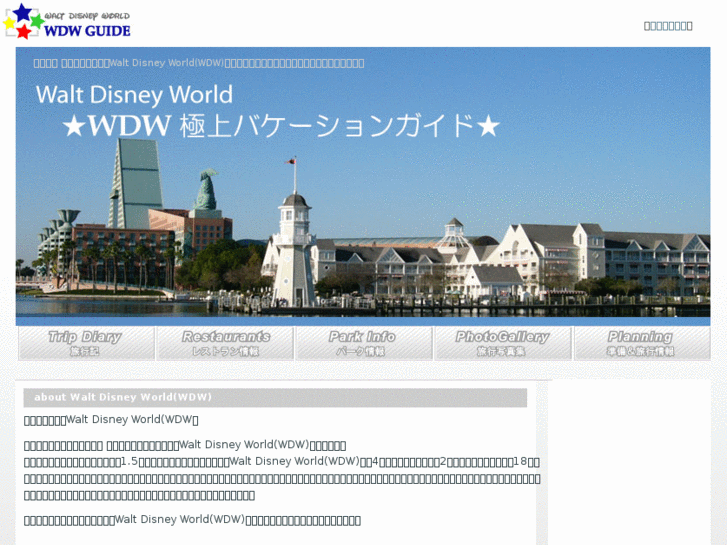The width and height of the screenshot is (727, 545).
Task: Open the Restaurants menu item
Action: [225, 344]
